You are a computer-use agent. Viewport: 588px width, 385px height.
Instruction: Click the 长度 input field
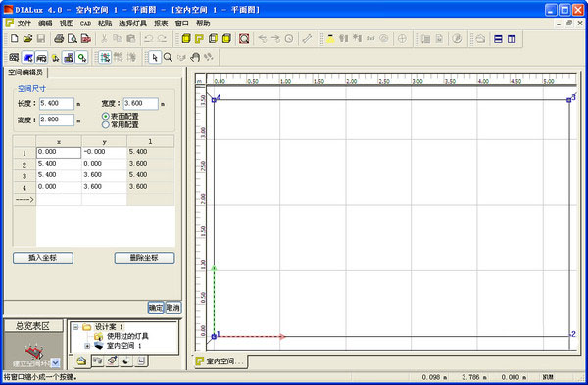point(57,103)
